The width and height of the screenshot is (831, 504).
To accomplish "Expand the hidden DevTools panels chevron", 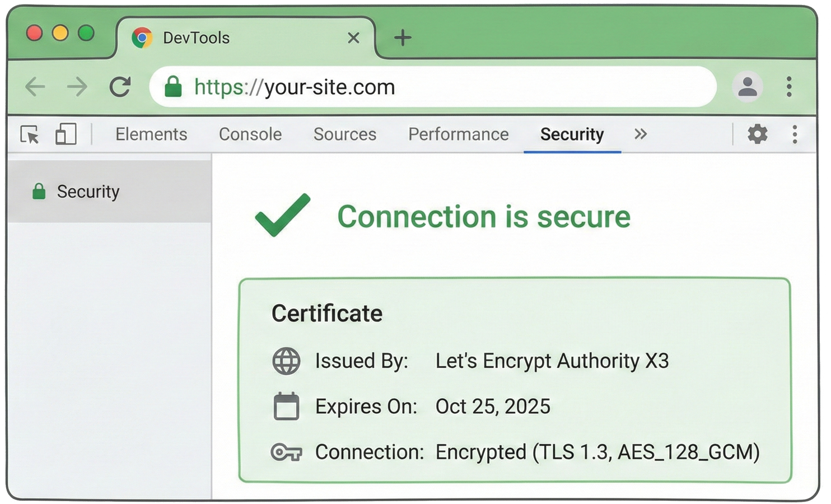I will pyautogui.click(x=641, y=134).
